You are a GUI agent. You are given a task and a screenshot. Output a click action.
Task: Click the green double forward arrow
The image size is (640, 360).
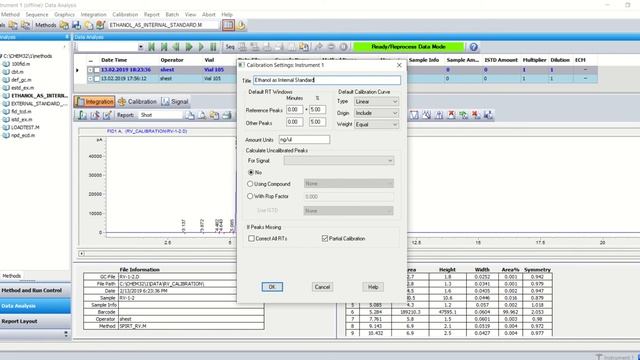coord(189,47)
